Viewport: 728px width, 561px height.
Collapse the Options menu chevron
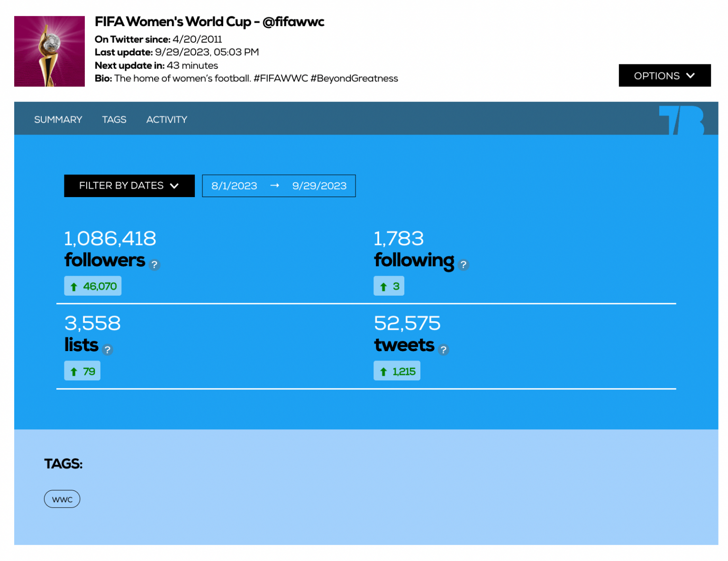coord(691,75)
